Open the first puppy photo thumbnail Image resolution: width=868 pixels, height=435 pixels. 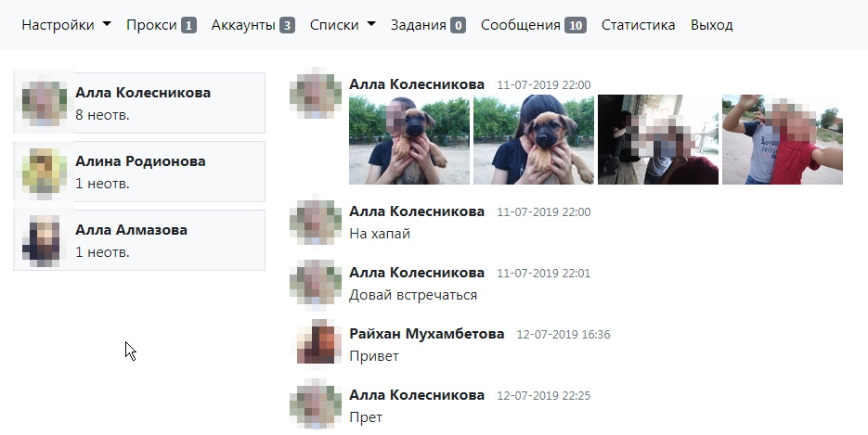(x=409, y=139)
